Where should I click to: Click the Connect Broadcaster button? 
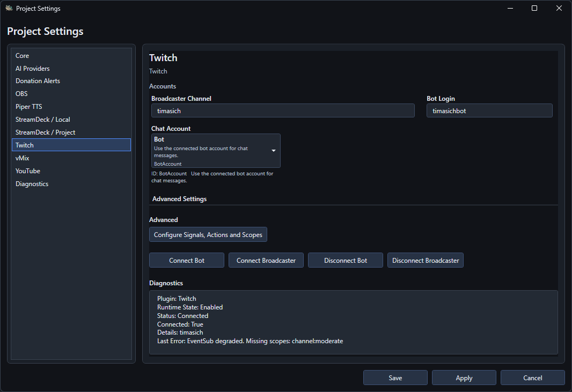click(266, 261)
